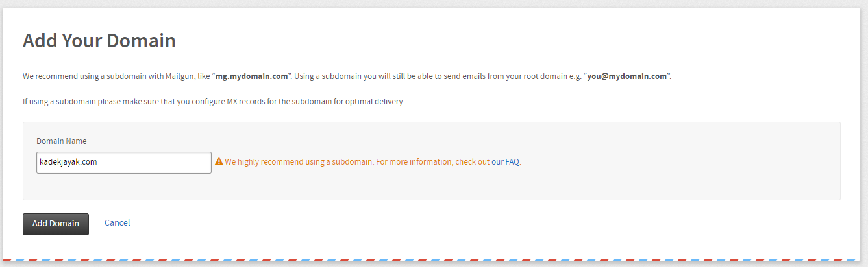Screen dimensions: 868x267
Task: Click the bold "mg.mydomain.com" example text
Action: tap(251, 76)
